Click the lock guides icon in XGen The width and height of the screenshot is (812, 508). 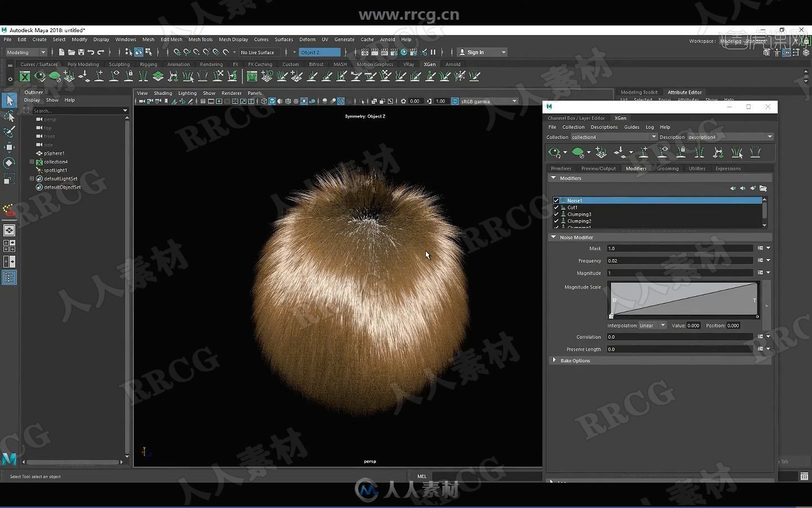pos(681,152)
